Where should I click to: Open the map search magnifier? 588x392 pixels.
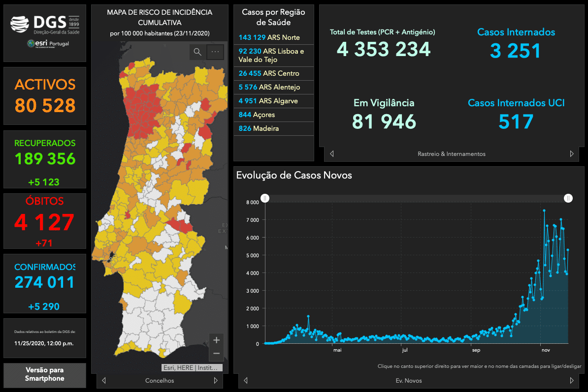tap(197, 52)
